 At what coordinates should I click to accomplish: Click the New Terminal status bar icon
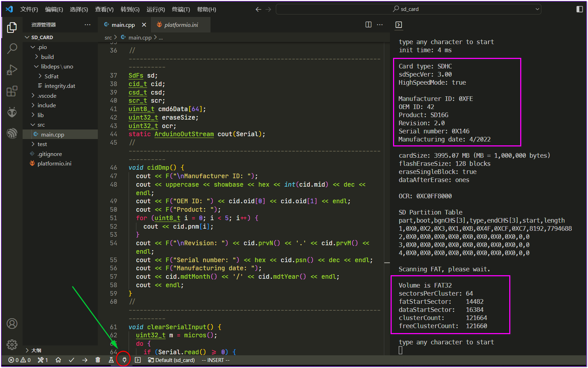[x=138, y=360]
